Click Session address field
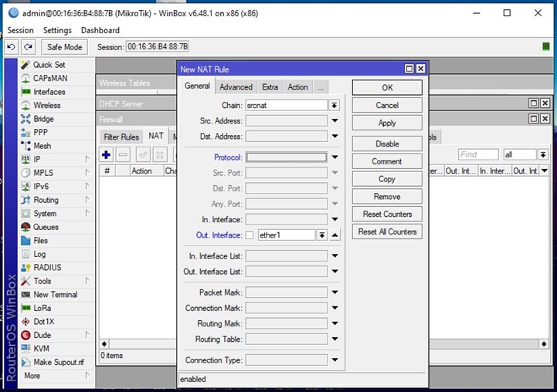Screen dimensions: 557x392 click(x=158, y=47)
